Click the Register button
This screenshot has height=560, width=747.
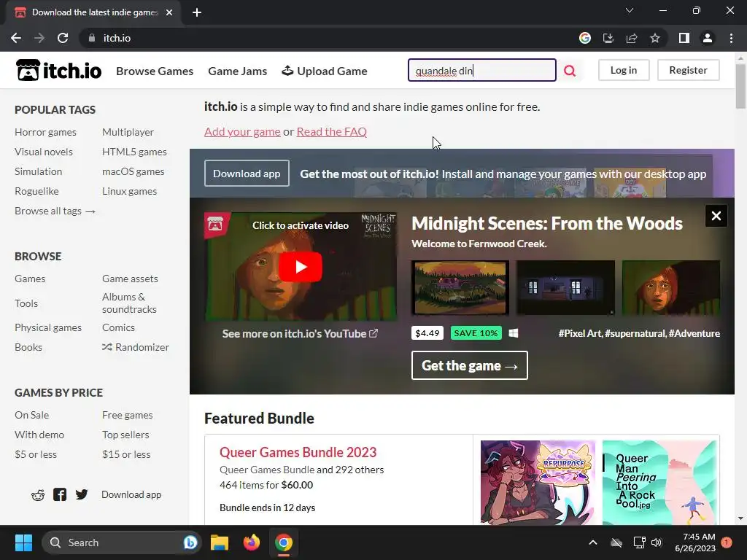[688, 70]
